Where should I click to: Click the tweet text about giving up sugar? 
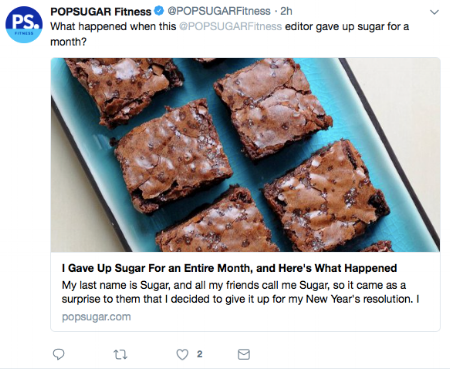[230, 34]
